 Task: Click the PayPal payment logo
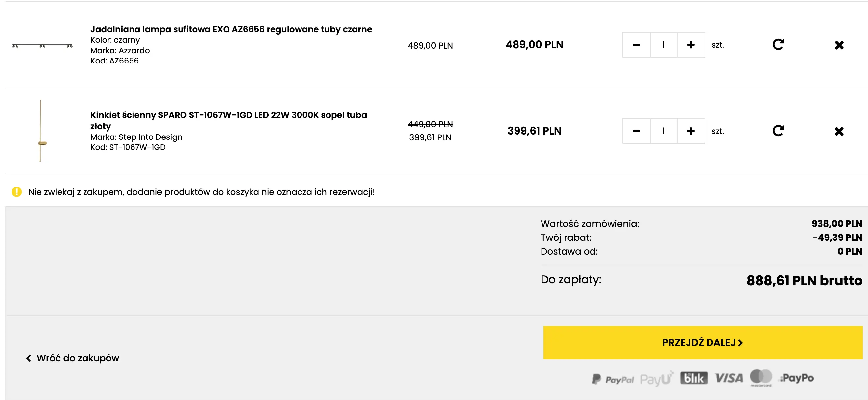coord(612,379)
